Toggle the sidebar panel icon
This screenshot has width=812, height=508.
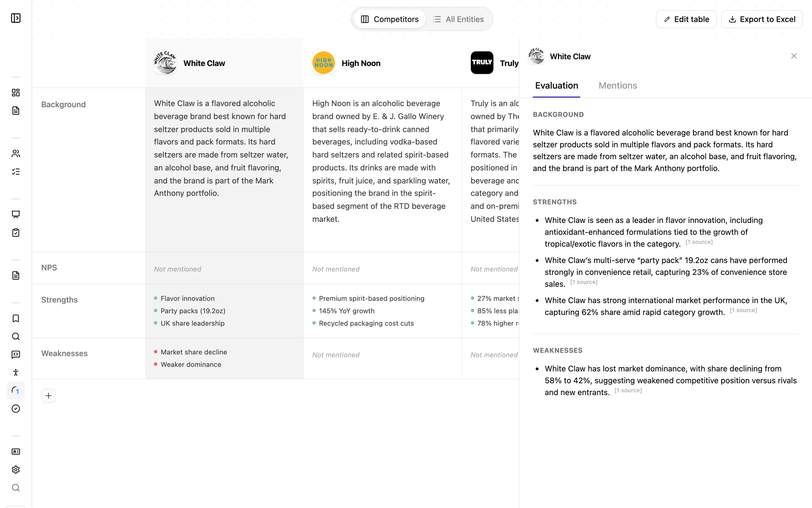pyautogui.click(x=16, y=18)
